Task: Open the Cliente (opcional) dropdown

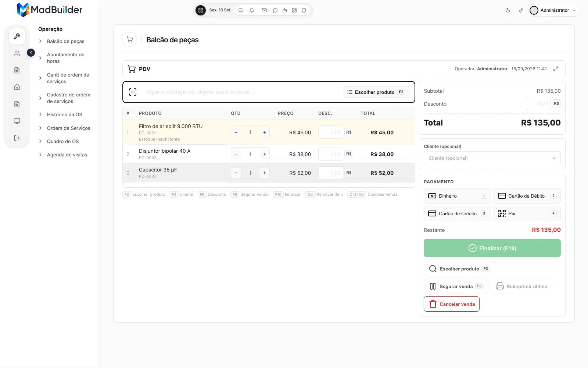Action: click(492, 158)
